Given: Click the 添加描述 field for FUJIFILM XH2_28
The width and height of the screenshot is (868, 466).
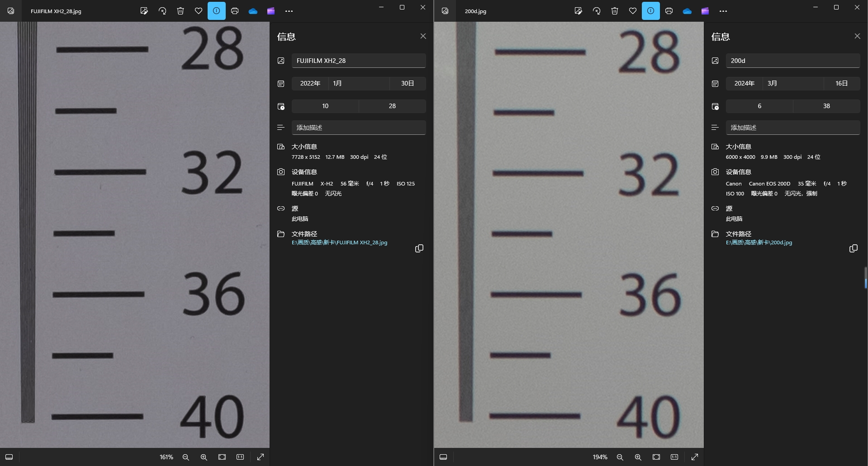Looking at the screenshot, I should (x=358, y=128).
